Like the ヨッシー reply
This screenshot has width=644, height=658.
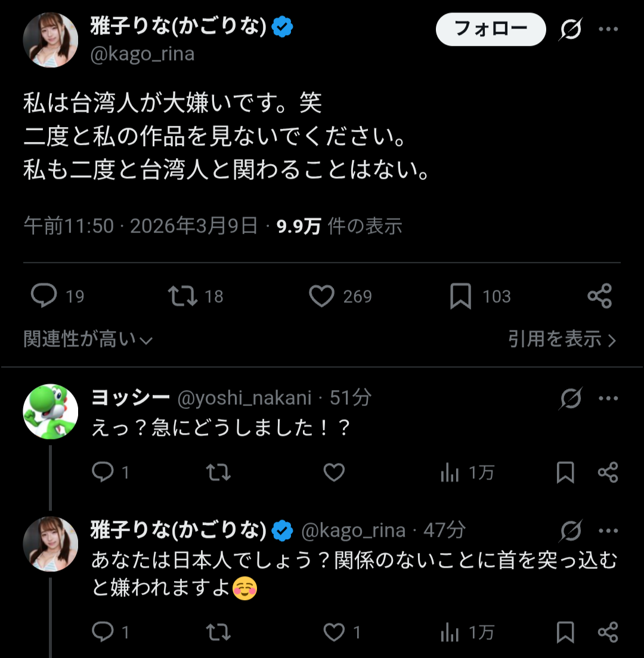click(x=334, y=472)
